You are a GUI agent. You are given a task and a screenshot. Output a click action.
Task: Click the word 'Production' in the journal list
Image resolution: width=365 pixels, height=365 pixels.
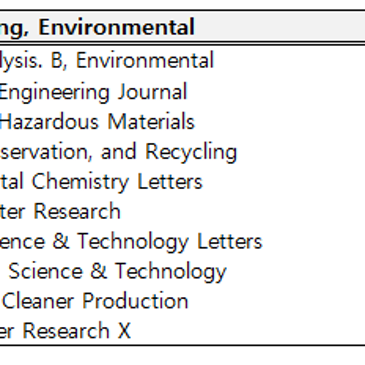135,301
